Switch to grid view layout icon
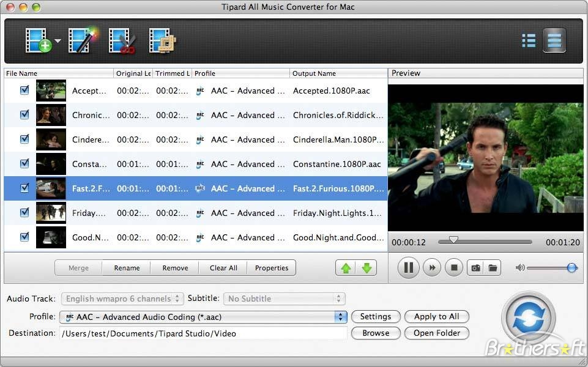Image resolution: width=588 pixels, height=367 pixels. pyautogui.click(x=528, y=40)
